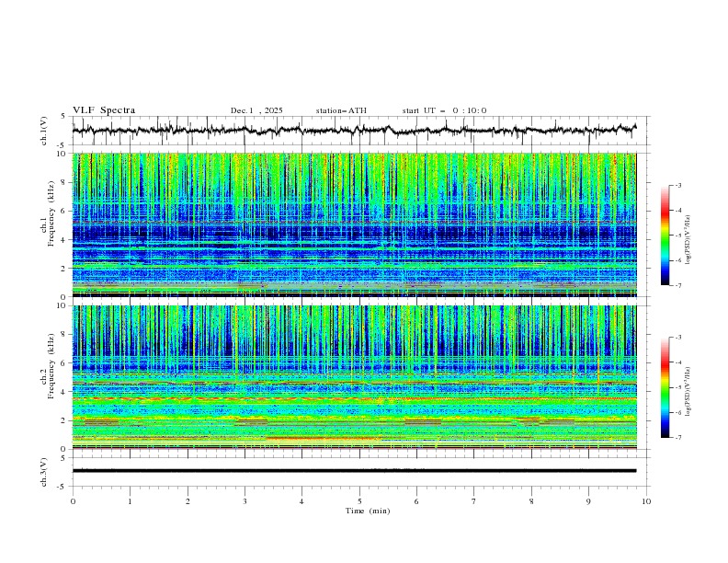Click the VLF Spectra title text
The height and width of the screenshot is (563, 728).
[104, 110]
